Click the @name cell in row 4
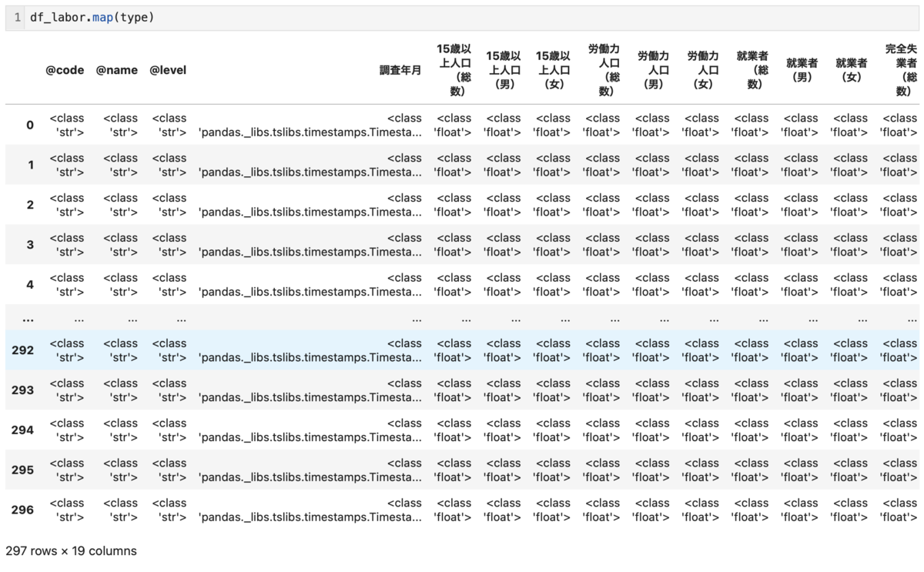The height and width of the screenshot is (572, 924). [120, 285]
